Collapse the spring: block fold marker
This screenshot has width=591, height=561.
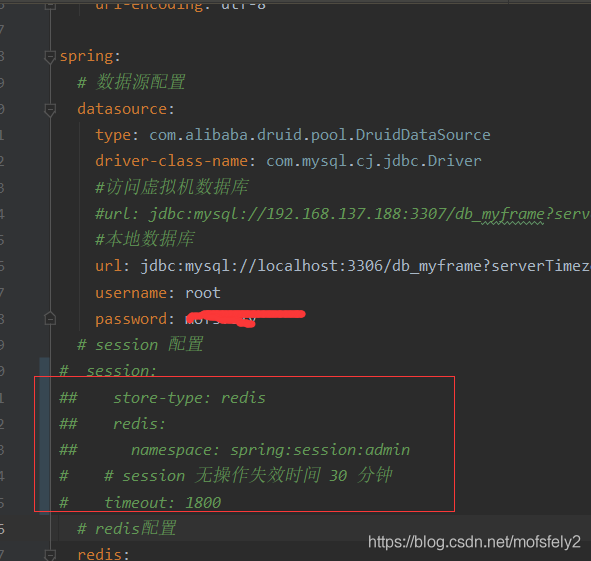[50, 58]
